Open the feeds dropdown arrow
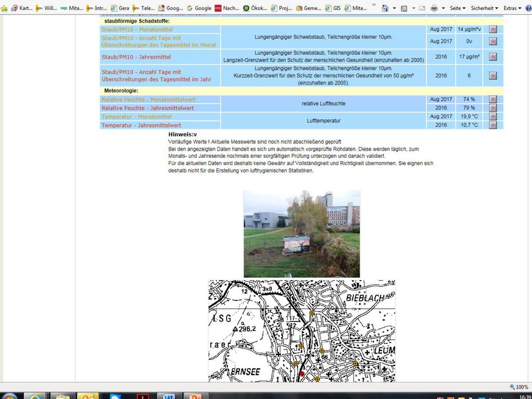Viewport: 532px width, 399px height. pos(413,8)
